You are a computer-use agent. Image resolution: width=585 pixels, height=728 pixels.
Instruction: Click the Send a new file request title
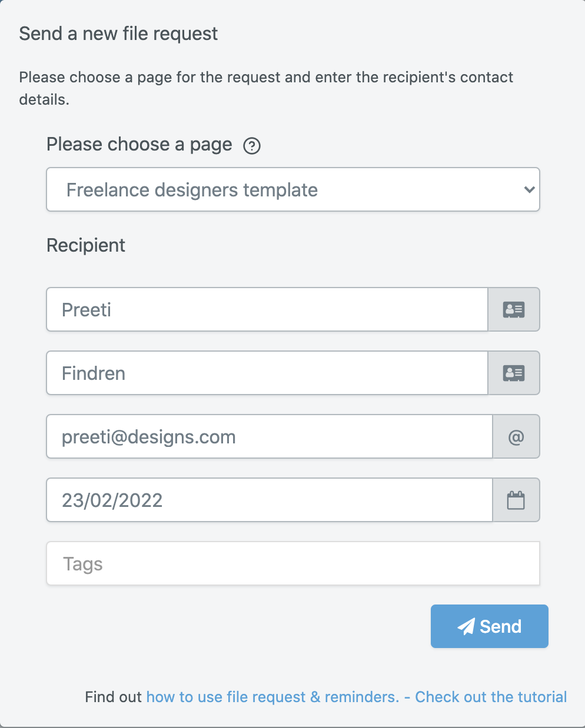[x=118, y=34]
